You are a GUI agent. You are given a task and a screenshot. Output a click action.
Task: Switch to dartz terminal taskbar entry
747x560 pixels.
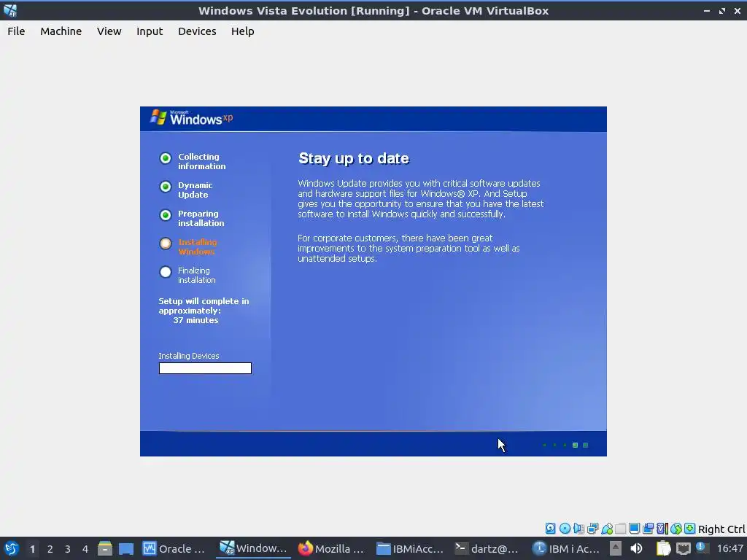(x=487, y=548)
